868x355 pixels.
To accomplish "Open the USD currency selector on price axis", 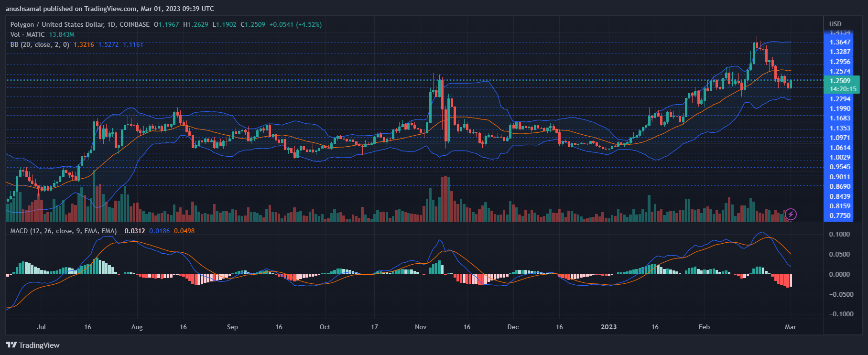I will click(x=835, y=24).
